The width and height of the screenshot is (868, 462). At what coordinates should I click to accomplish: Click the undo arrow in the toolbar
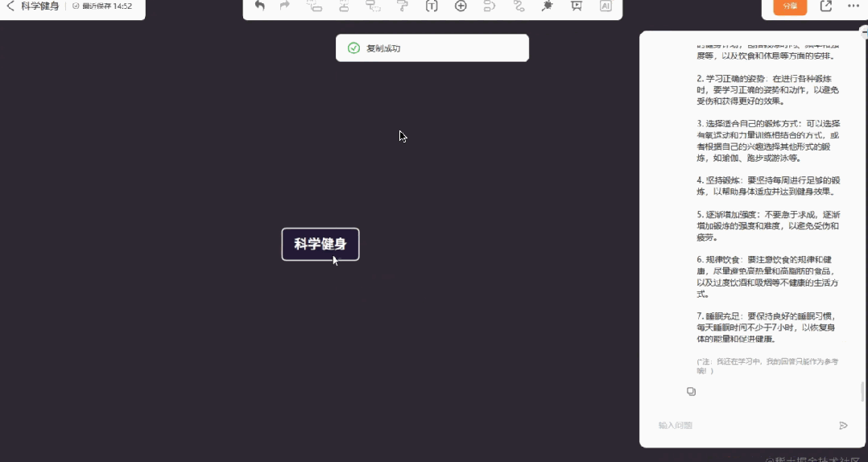pos(259,6)
